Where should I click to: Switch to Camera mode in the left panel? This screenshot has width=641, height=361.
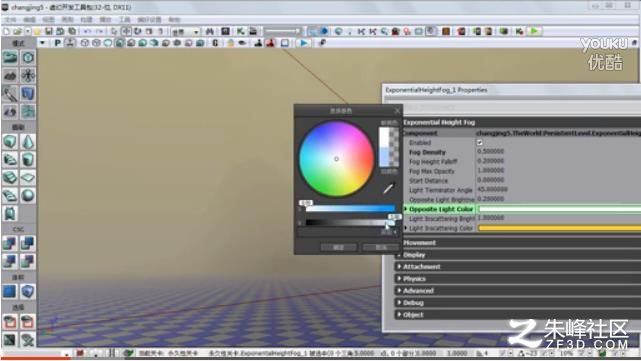pyautogui.click(x=10, y=58)
